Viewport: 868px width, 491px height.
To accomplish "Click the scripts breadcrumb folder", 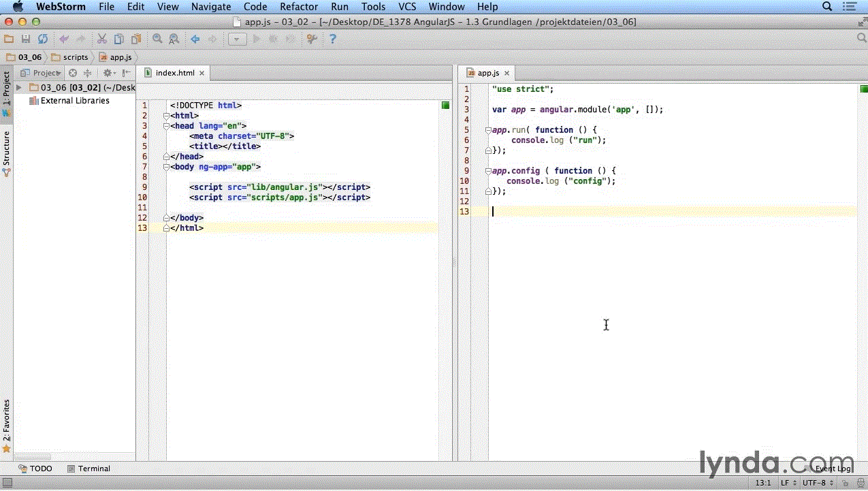I will pyautogui.click(x=70, y=57).
